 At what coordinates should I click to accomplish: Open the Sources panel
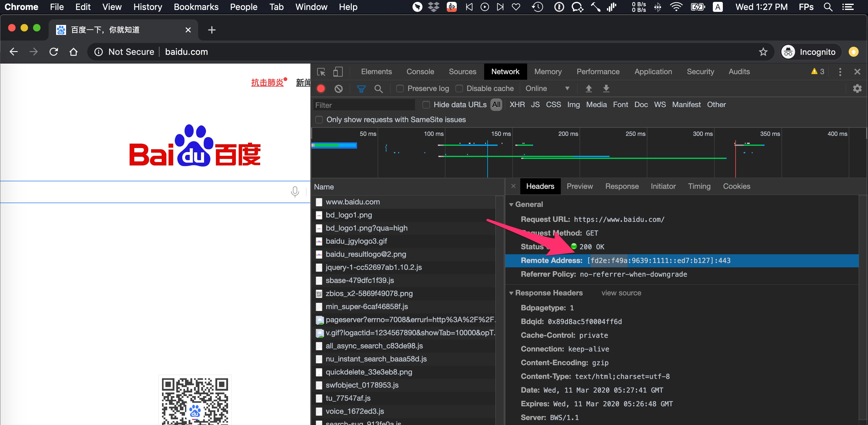pos(462,72)
